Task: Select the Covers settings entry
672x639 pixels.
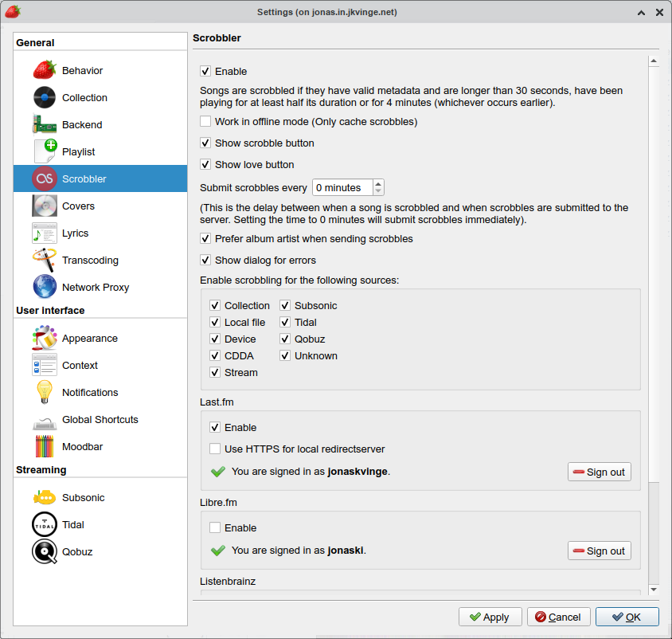Action: (x=46, y=206)
